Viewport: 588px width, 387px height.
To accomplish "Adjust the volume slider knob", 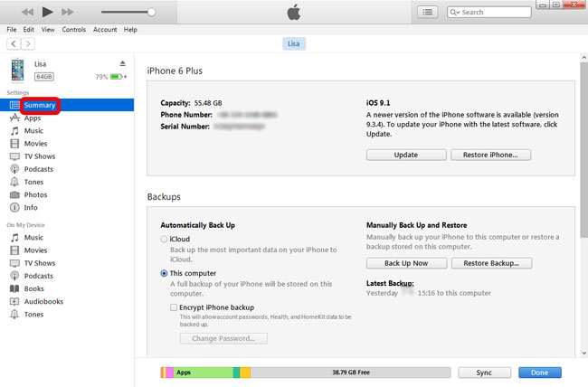I will [151, 12].
